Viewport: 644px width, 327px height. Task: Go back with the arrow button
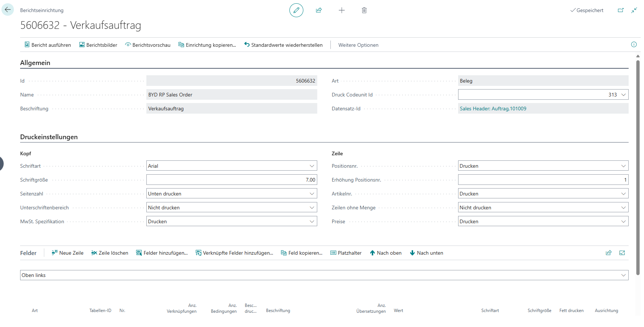click(8, 10)
